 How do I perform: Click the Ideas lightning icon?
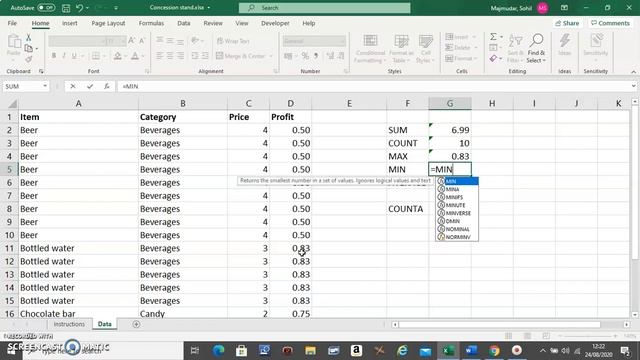(564, 45)
